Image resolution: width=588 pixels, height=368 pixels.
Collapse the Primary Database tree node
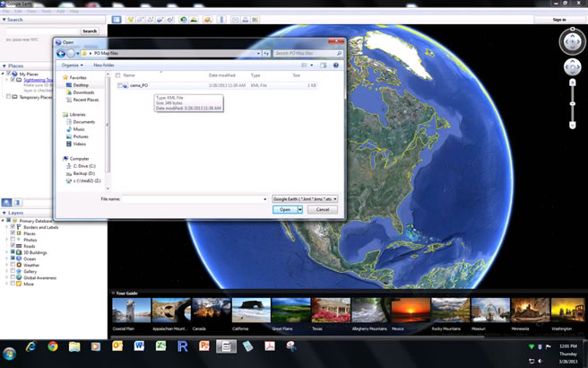[3, 221]
